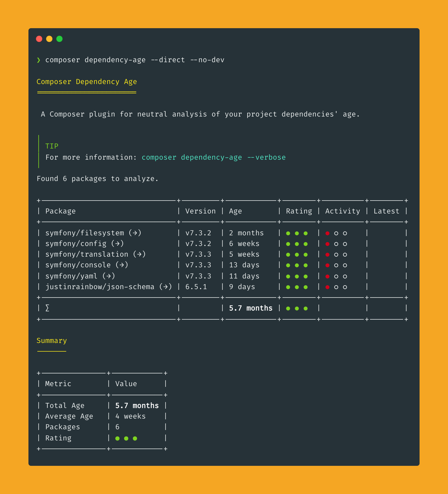The width and height of the screenshot is (448, 494).
Task: Click the '6 weeks' age cell
Action: click(244, 243)
